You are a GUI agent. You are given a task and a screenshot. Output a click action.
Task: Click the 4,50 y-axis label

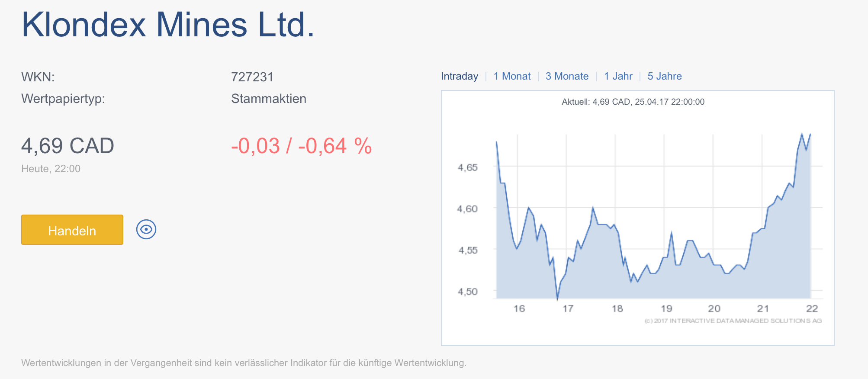[x=467, y=292]
